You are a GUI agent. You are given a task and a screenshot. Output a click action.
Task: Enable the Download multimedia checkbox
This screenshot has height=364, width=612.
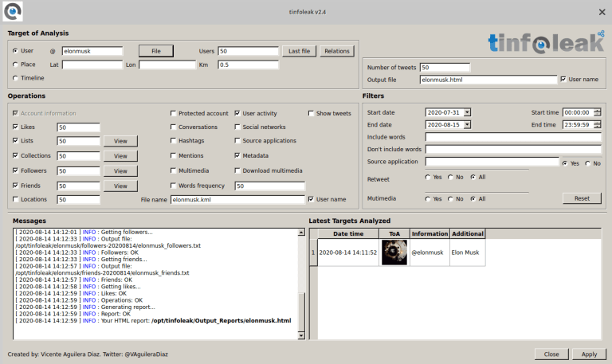click(x=237, y=170)
